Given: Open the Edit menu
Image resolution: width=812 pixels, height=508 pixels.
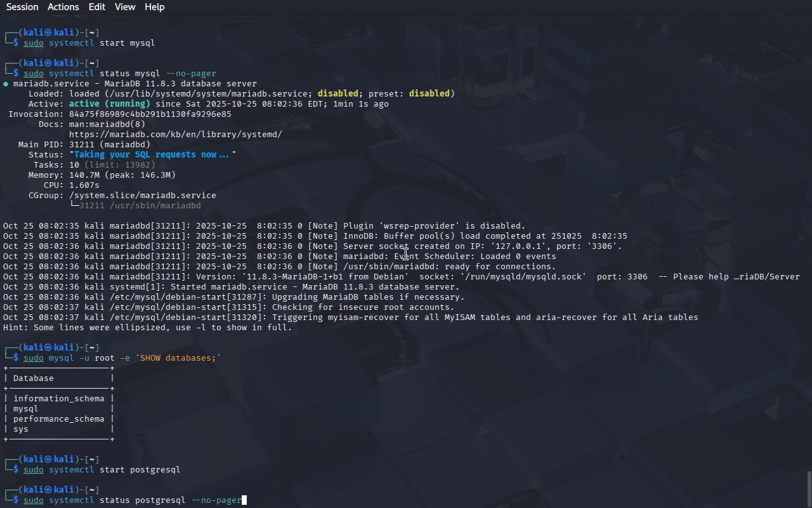Looking at the screenshot, I should 97,7.
